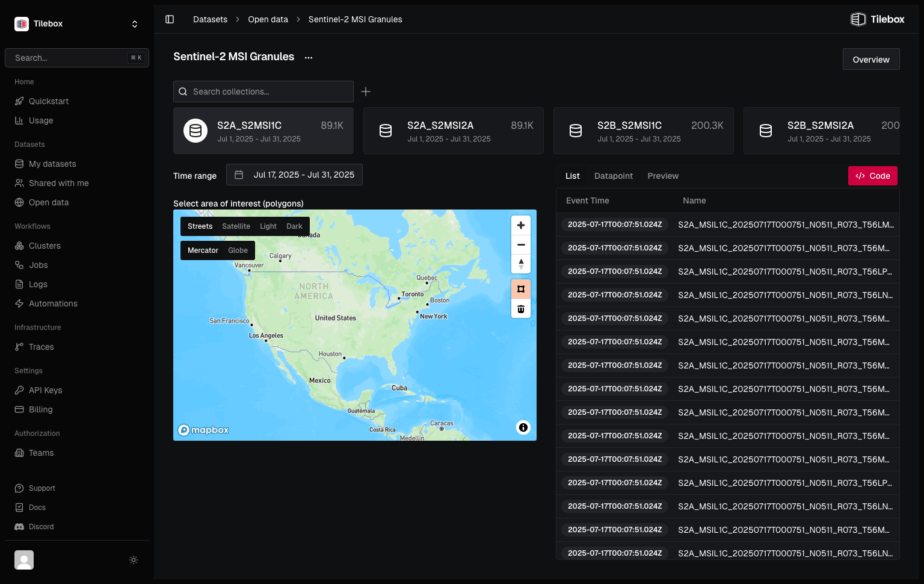The height and width of the screenshot is (584, 924).
Task: Click the Tilebox logo at top right
Action: coord(878,19)
